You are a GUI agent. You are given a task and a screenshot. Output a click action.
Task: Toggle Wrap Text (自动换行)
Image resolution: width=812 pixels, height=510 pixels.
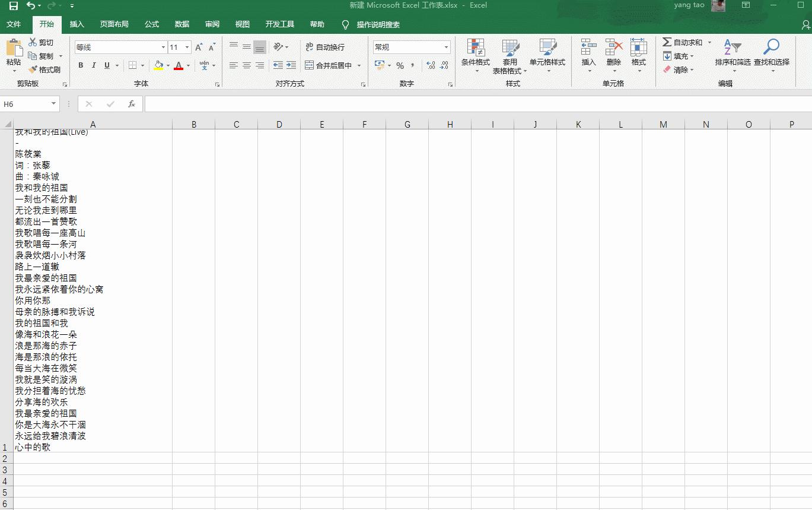coord(324,47)
